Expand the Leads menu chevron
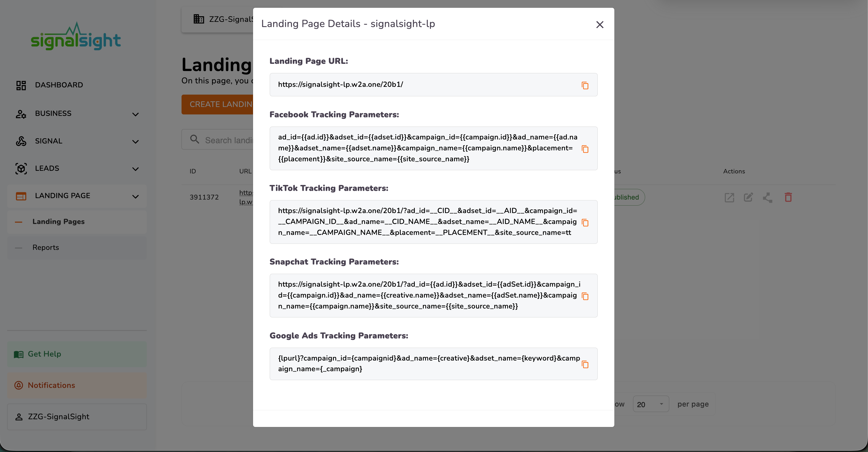 click(136, 169)
